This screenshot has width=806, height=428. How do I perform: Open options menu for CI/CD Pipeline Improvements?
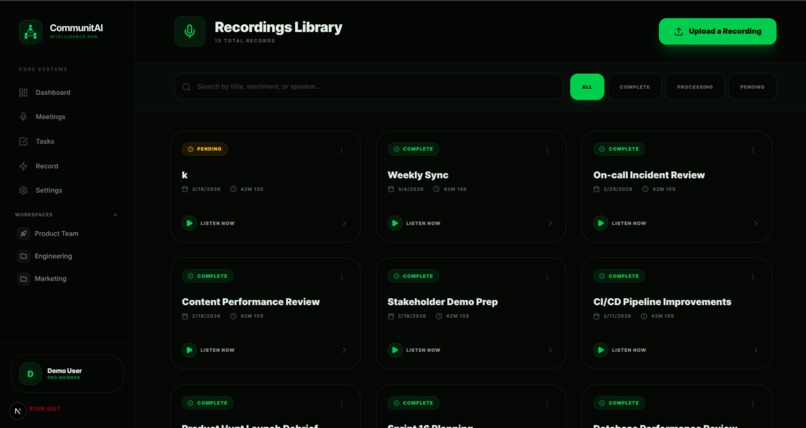tap(753, 277)
